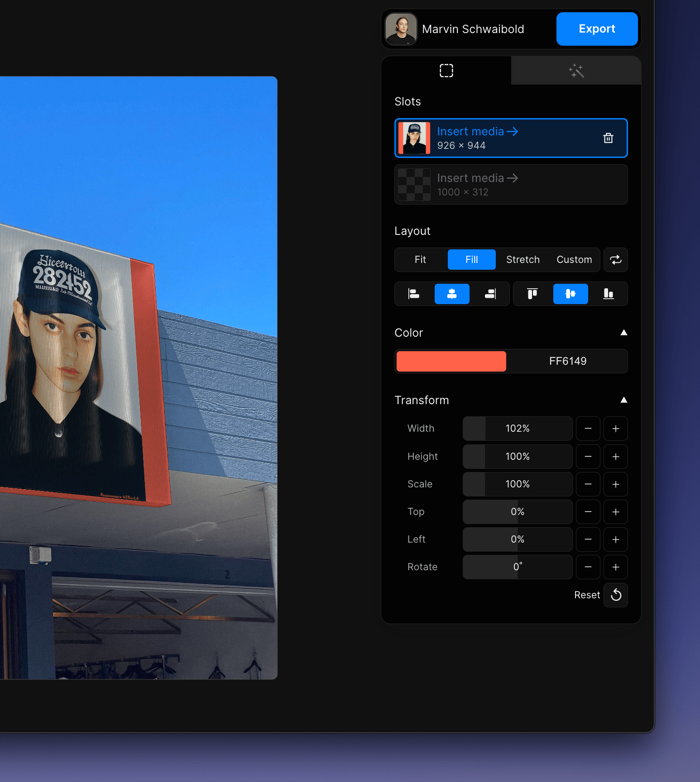Click the Export button
700x782 pixels.
(x=597, y=29)
